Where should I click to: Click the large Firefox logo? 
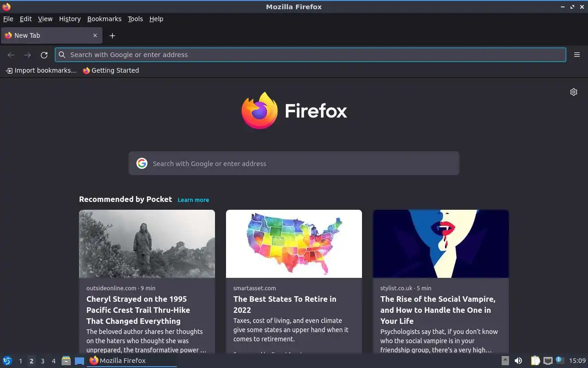point(260,110)
